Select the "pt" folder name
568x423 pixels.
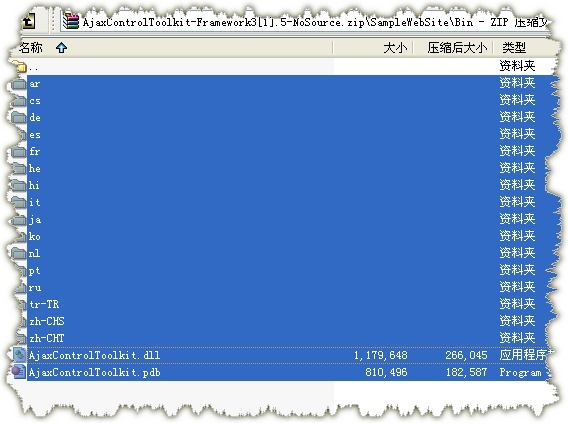34,271
